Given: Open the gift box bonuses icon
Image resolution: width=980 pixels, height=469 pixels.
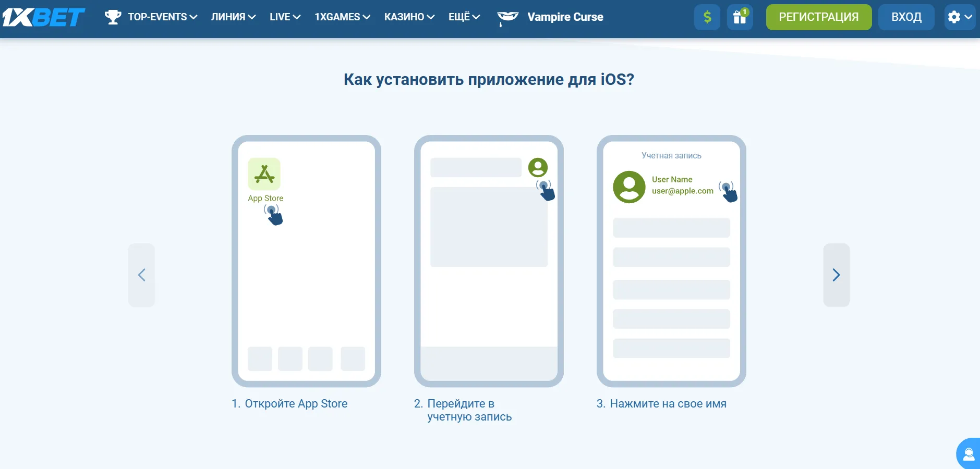Looking at the screenshot, I should pyautogui.click(x=740, y=17).
